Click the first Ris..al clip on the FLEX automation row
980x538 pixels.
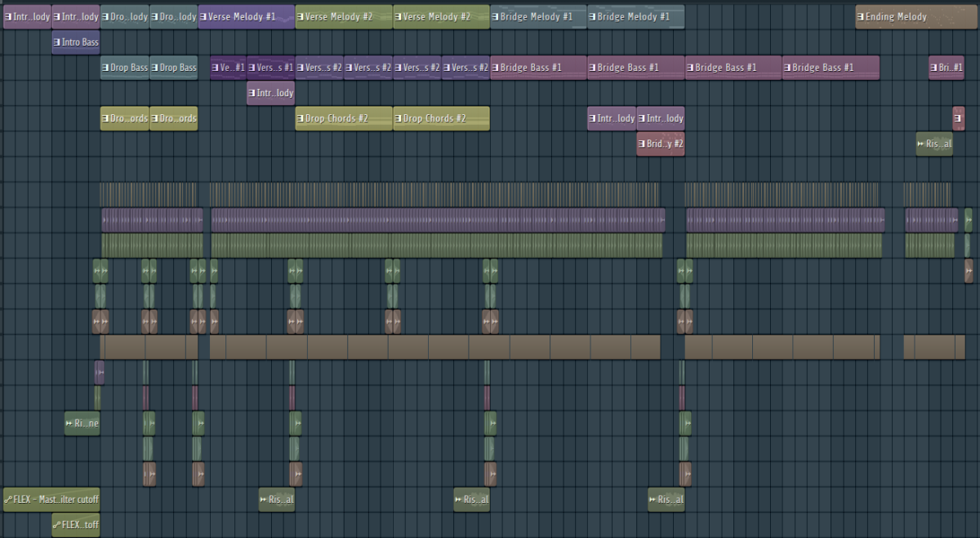click(276, 500)
